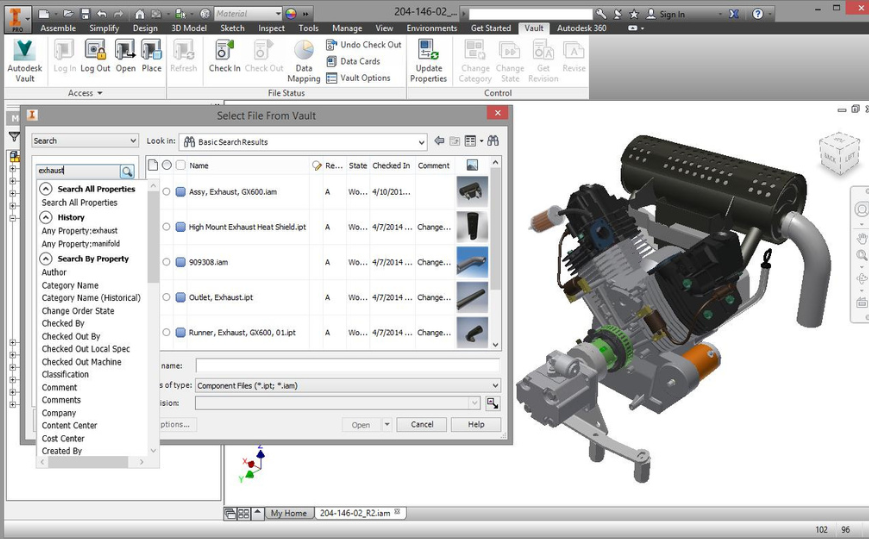Screen dimensions: 869x539
Task: Click the favorites star icon
Action: tap(634, 14)
